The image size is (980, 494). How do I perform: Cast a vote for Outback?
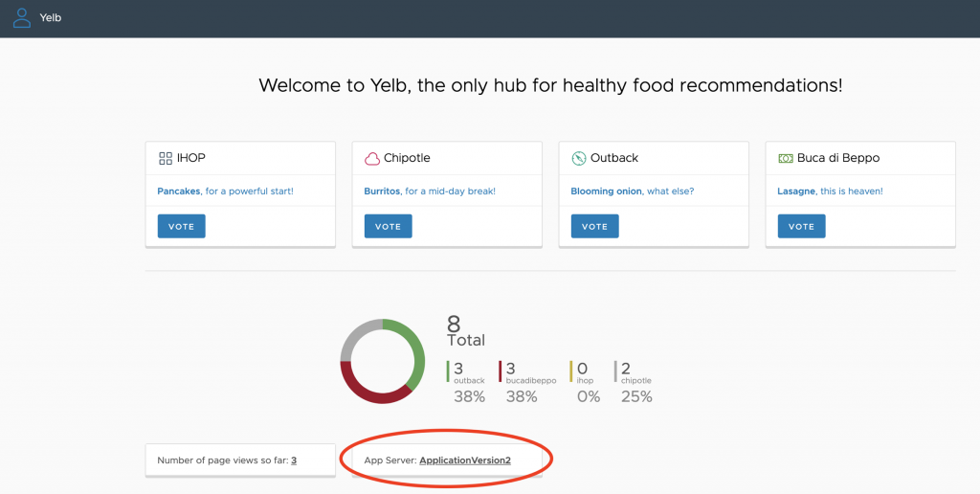tap(594, 226)
